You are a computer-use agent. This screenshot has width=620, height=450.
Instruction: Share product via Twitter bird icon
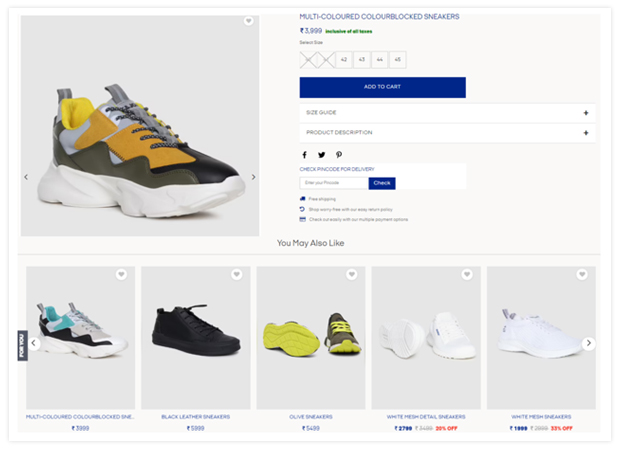321,155
